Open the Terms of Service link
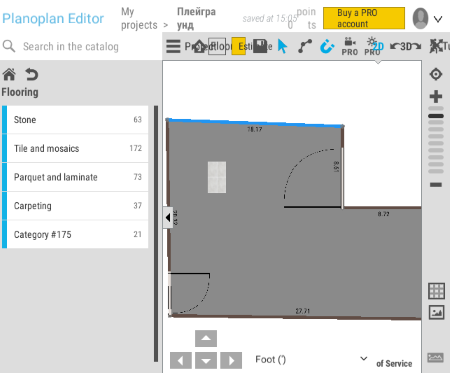 pyautogui.click(x=394, y=363)
